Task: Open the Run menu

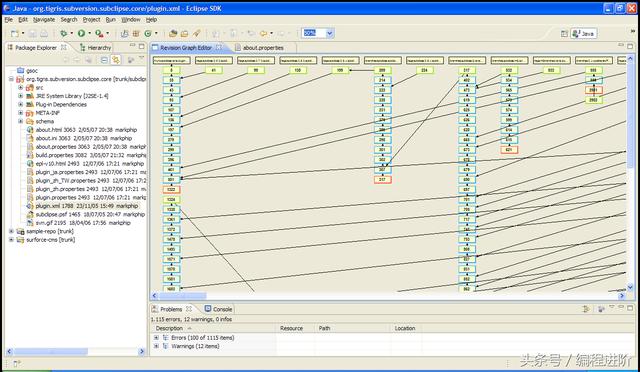Action: [x=110, y=20]
